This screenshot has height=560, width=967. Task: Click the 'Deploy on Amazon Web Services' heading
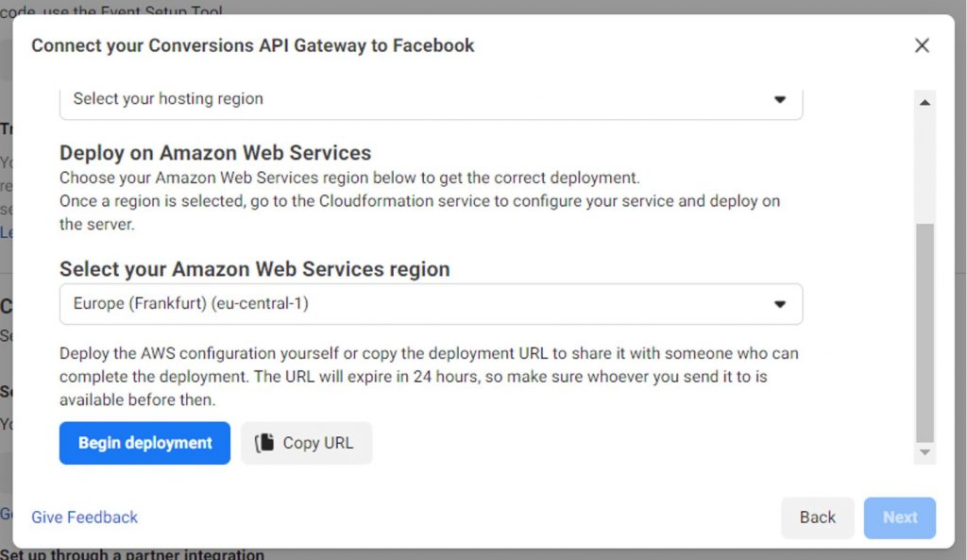(x=215, y=153)
